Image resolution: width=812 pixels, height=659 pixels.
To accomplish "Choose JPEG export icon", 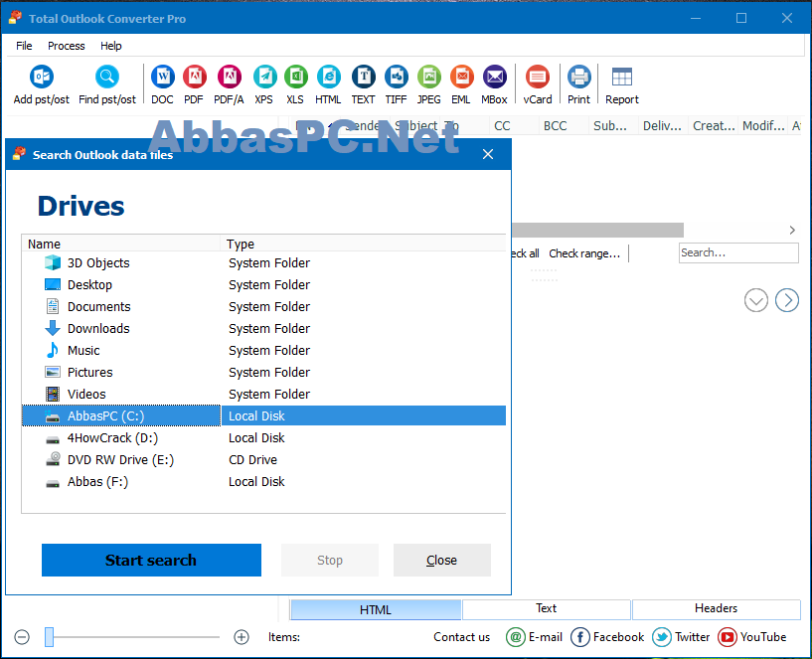I will coord(429,84).
